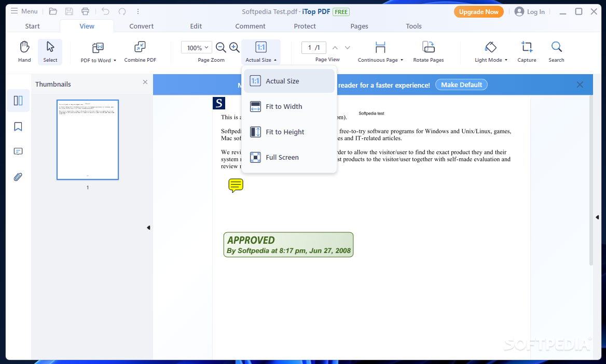Switch to the Pages tab
Image resolution: width=606 pixels, height=364 pixels.
coord(359,26)
